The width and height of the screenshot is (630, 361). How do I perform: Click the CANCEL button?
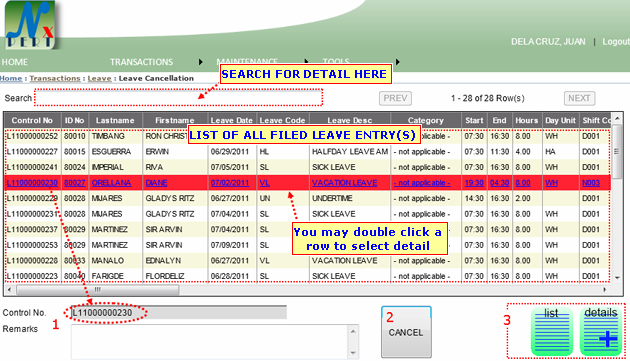[x=406, y=332]
